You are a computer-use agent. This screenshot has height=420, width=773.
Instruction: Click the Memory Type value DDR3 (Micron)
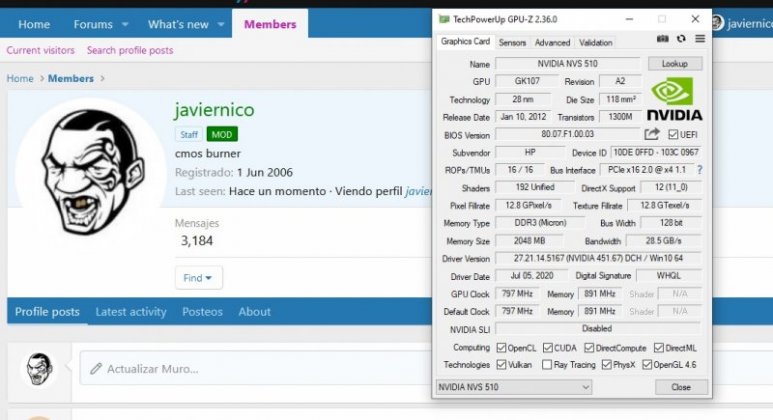pos(540,223)
